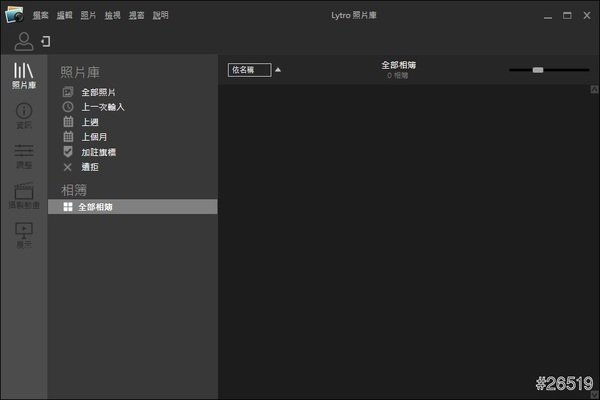Image resolution: width=600 pixels, height=400 pixels.
Task: Open the 調整 adjustments panel icon
Action: tap(23, 155)
